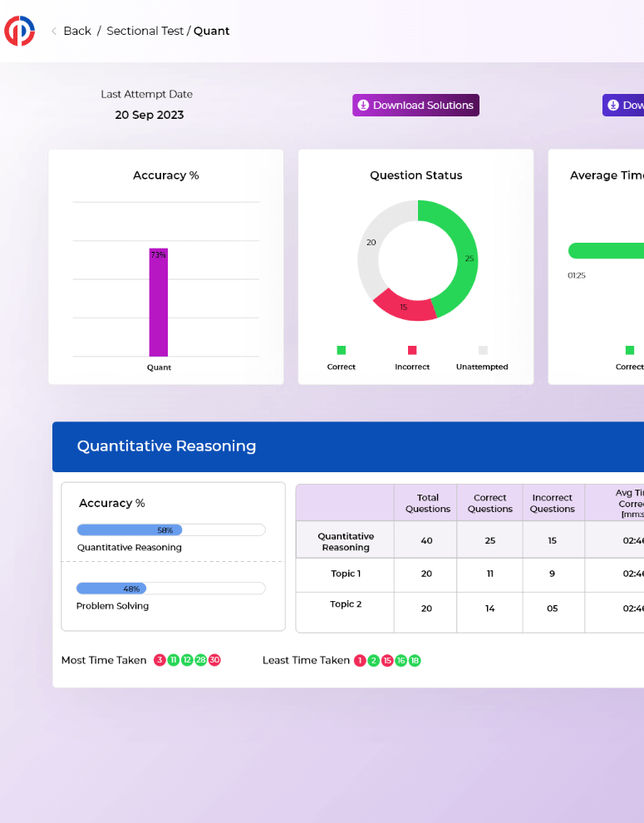
Task: Click the Problem Solving 48% progress bar
Action: [x=171, y=589]
